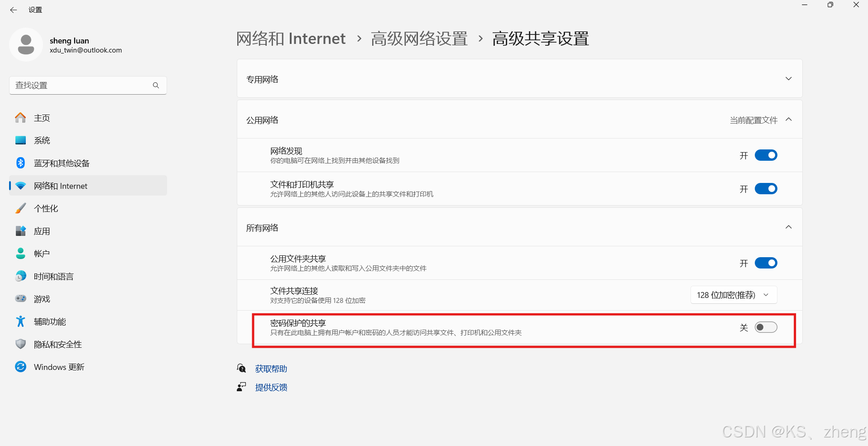Click the home icon beside 主页
The image size is (868, 446).
click(20, 118)
